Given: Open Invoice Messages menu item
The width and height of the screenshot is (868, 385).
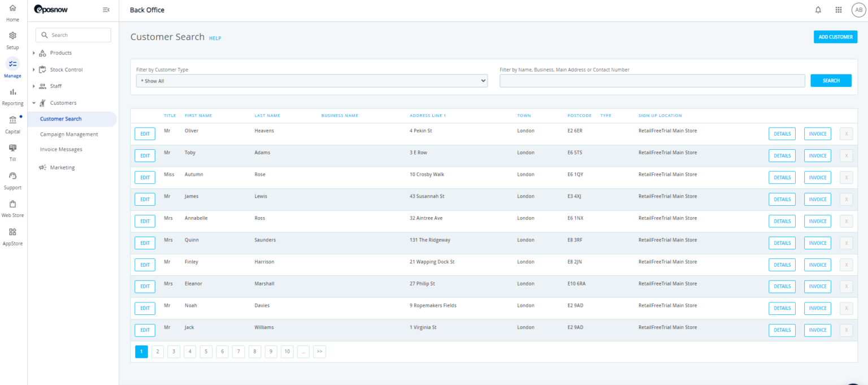Looking at the screenshot, I should click(x=61, y=150).
